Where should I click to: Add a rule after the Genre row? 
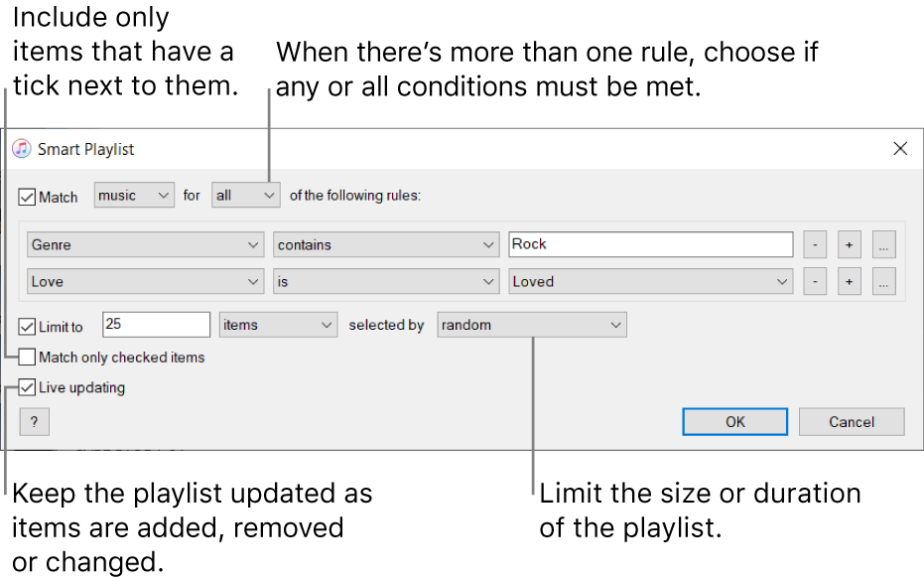[x=849, y=244]
